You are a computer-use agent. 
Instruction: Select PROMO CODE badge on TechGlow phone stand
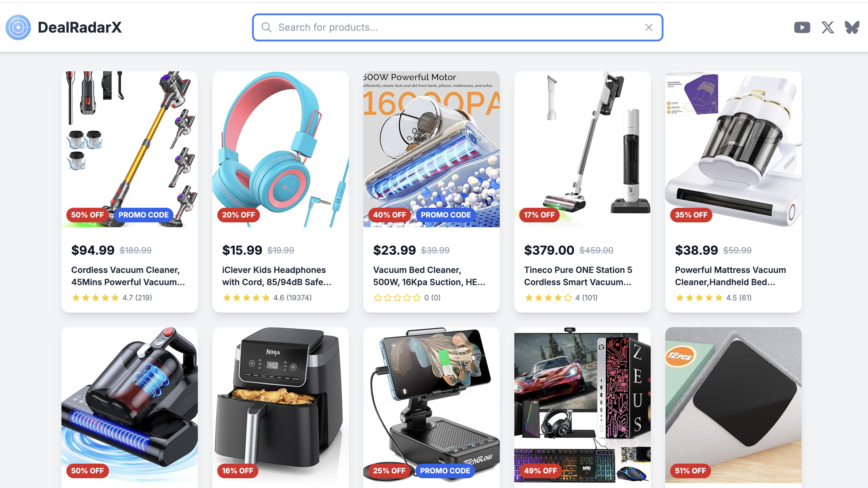point(445,471)
